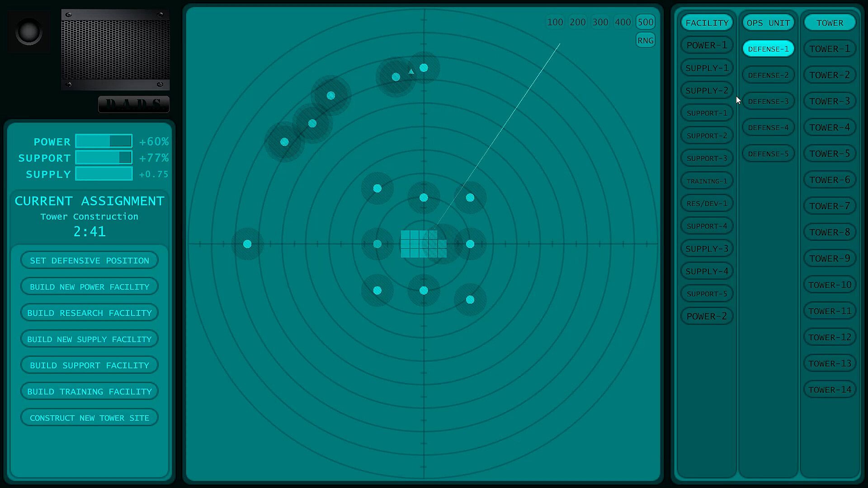This screenshot has width=868, height=488.
Task: Toggle the RNG range display button
Action: [x=645, y=41]
